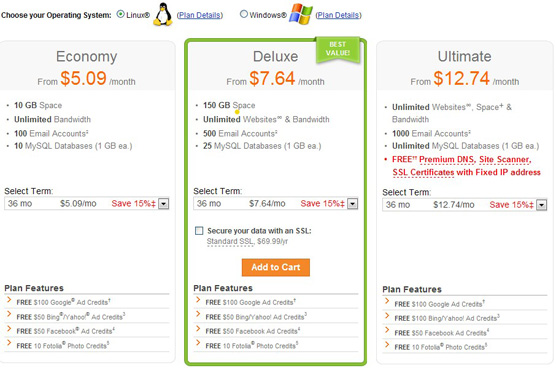The image size is (556, 368).
Task: Click arrow beside Economy Google Ad Credits
Action: tap(9, 300)
